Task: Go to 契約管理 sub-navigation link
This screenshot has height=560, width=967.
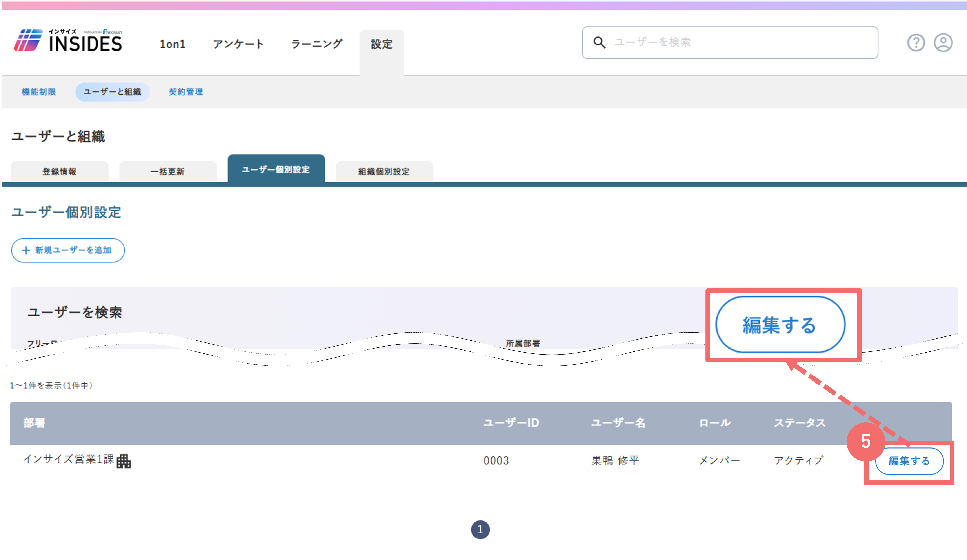Action: pyautogui.click(x=186, y=92)
